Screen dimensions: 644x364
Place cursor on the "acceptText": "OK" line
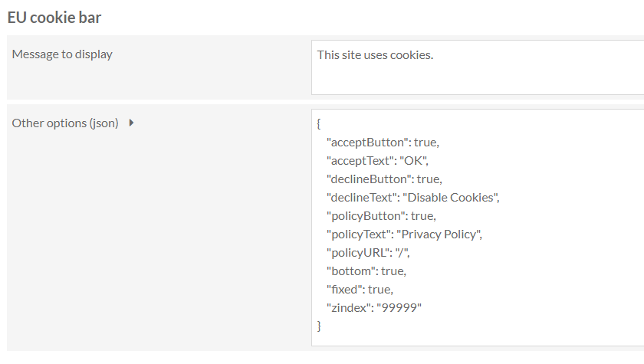377,161
